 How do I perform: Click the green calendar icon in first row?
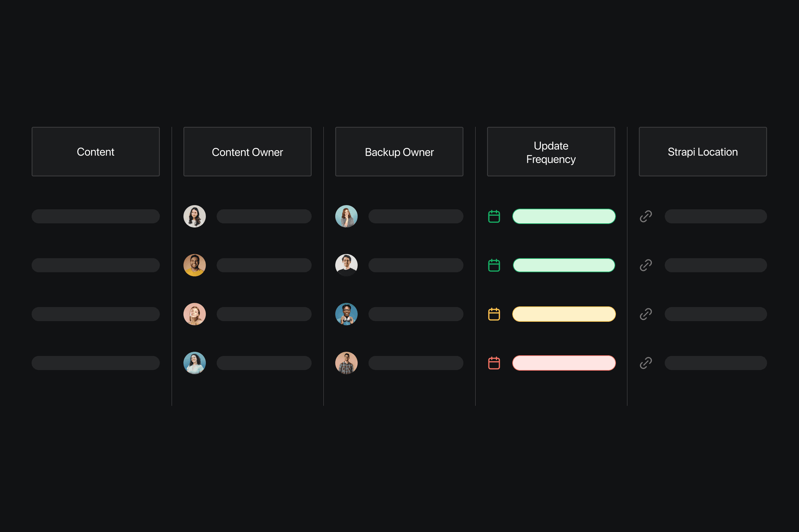click(x=494, y=216)
